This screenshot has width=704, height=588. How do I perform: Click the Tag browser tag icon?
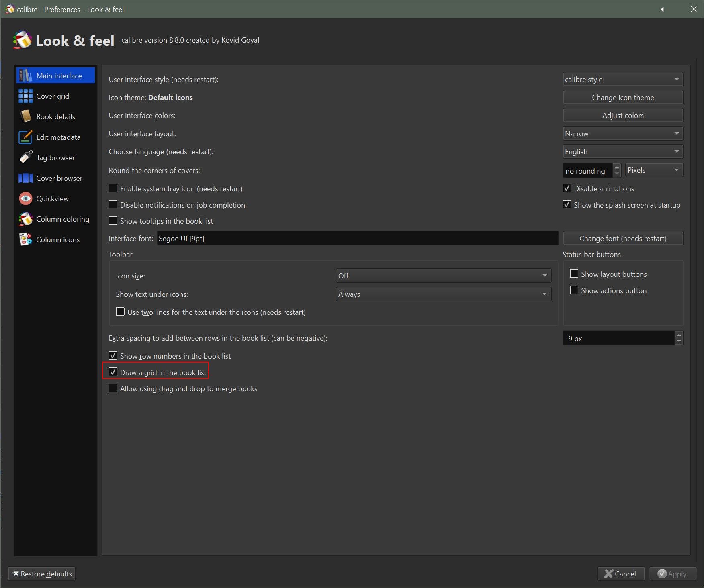coord(26,157)
